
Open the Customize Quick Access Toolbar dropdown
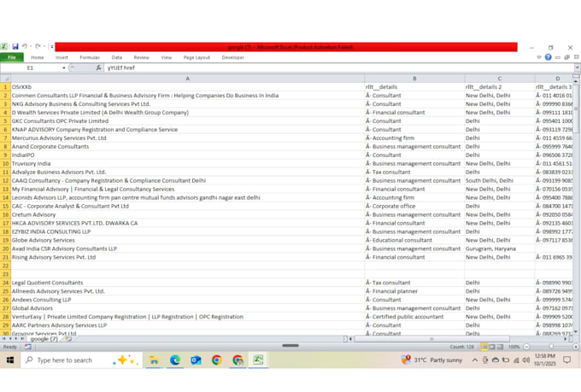coord(51,46)
